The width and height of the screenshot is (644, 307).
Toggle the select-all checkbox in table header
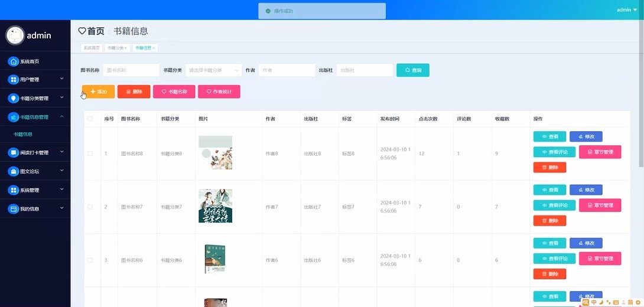pyautogui.click(x=90, y=119)
